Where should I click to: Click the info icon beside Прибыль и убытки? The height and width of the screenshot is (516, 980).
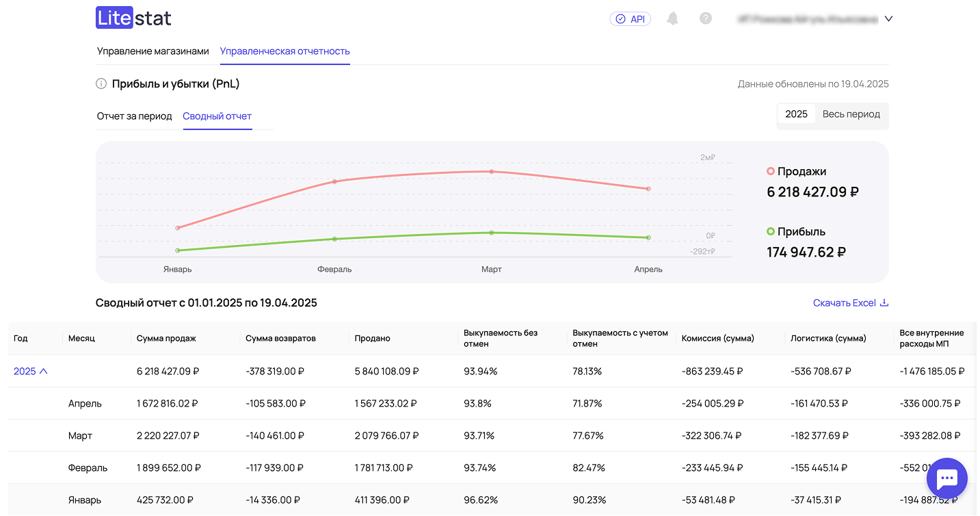[x=101, y=84]
